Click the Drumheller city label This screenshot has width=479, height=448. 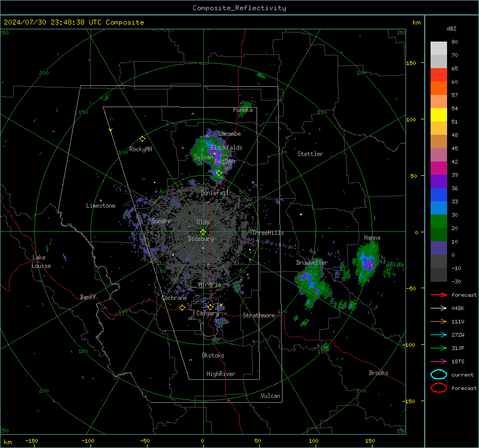tap(312, 263)
